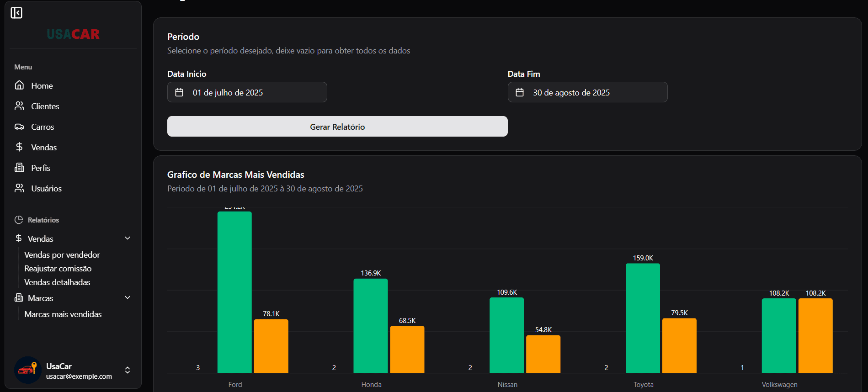Viewport: 868px width, 392px height.
Task: Click the Perfis building icon
Action: (19, 168)
